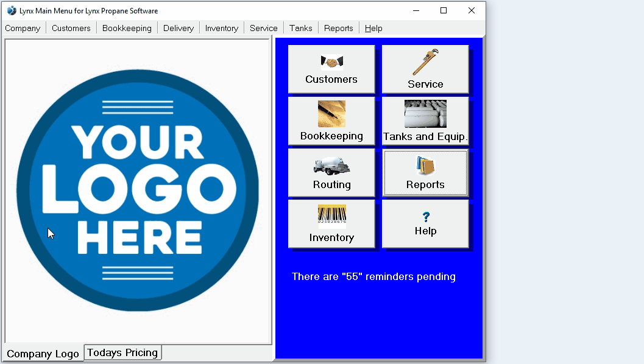Select the Company Logo tab
The image size is (644, 364).
pyautogui.click(x=43, y=354)
